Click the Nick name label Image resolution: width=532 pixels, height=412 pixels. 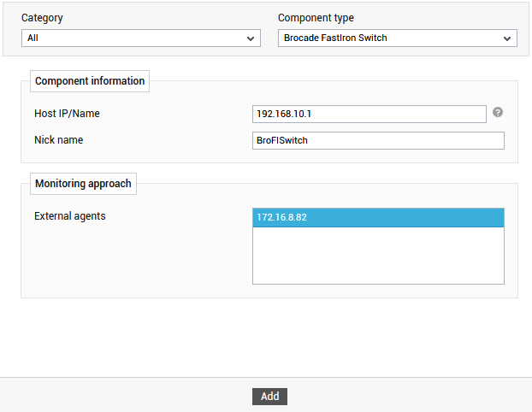pyautogui.click(x=59, y=139)
